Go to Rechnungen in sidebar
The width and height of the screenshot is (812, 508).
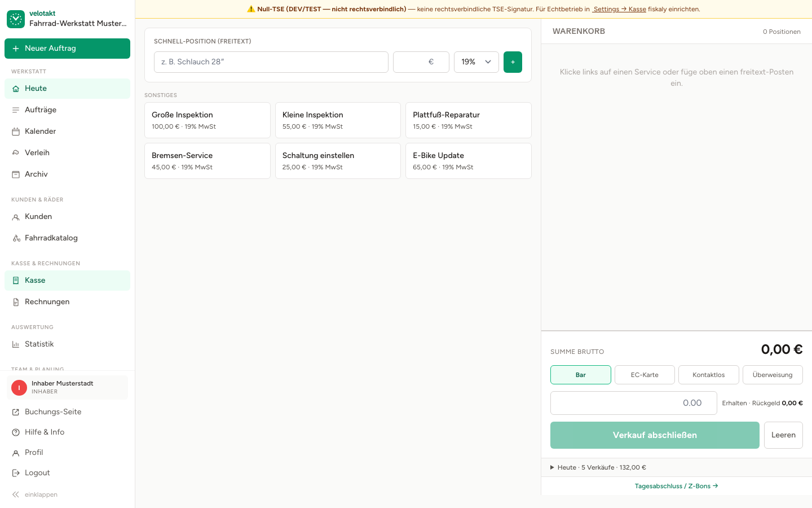[x=67, y=302]
